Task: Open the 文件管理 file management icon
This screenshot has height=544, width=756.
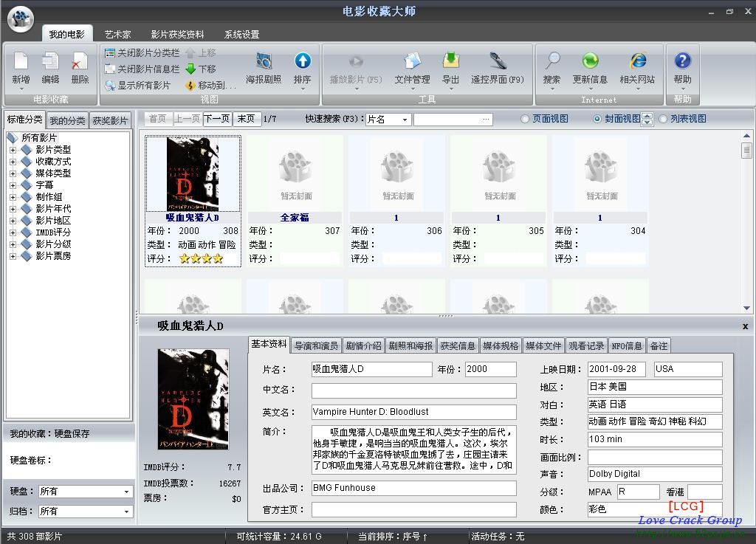Action: click(x=412, y=63)
